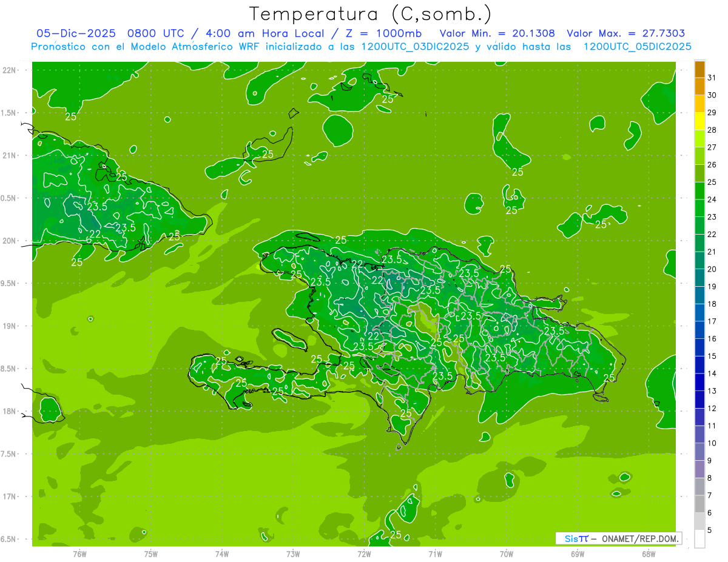Click the color scale label '28'
The image size is (728, 562).
pos(712,130)
